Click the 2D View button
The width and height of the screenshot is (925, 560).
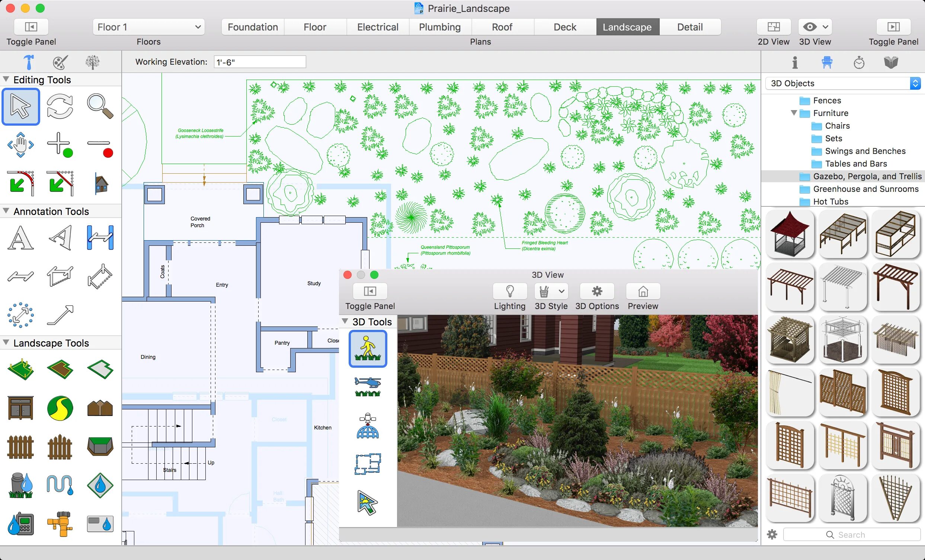[x=774, y=27]
